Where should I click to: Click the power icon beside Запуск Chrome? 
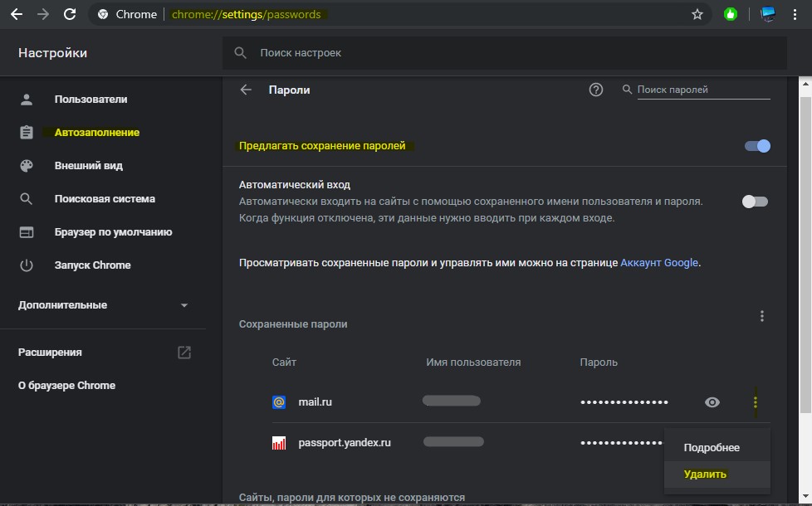27,265
